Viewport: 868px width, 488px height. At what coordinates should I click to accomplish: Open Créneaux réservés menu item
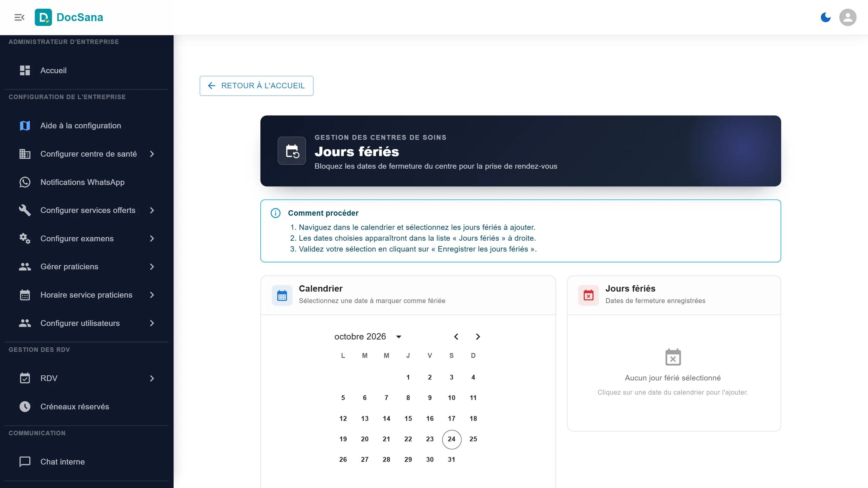pos(86,406)
